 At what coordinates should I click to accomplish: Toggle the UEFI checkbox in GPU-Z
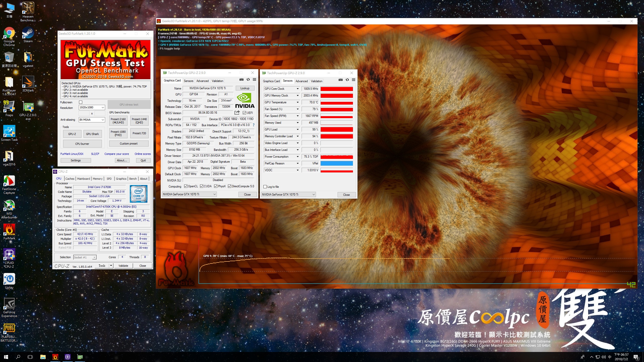click(244, 113)
